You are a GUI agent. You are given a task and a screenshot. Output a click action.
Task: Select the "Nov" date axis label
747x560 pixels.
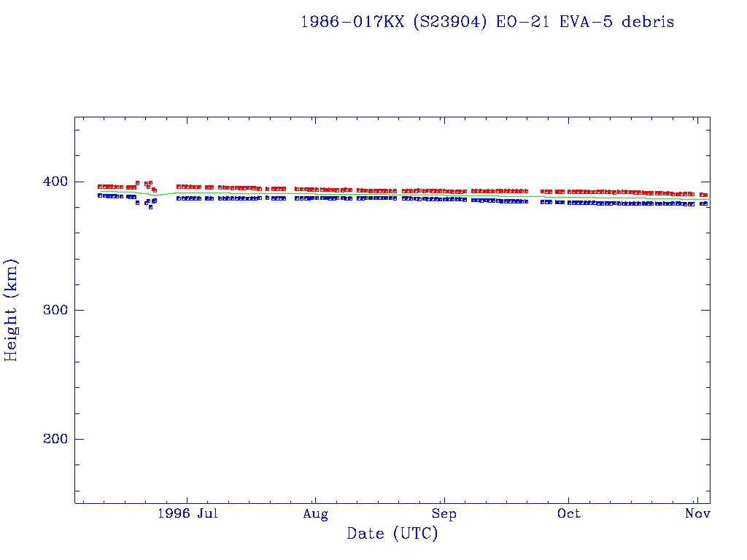click(698, 514)
